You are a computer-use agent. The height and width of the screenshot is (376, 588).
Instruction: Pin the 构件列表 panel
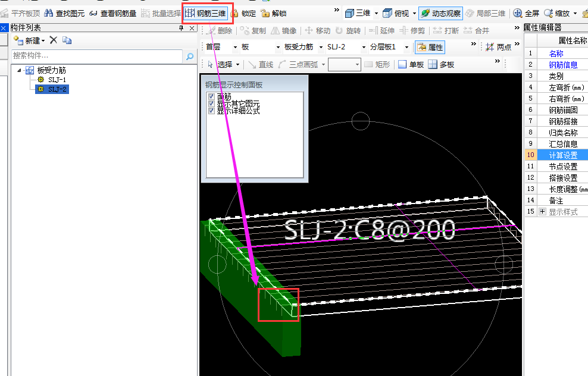pos(182,28)
